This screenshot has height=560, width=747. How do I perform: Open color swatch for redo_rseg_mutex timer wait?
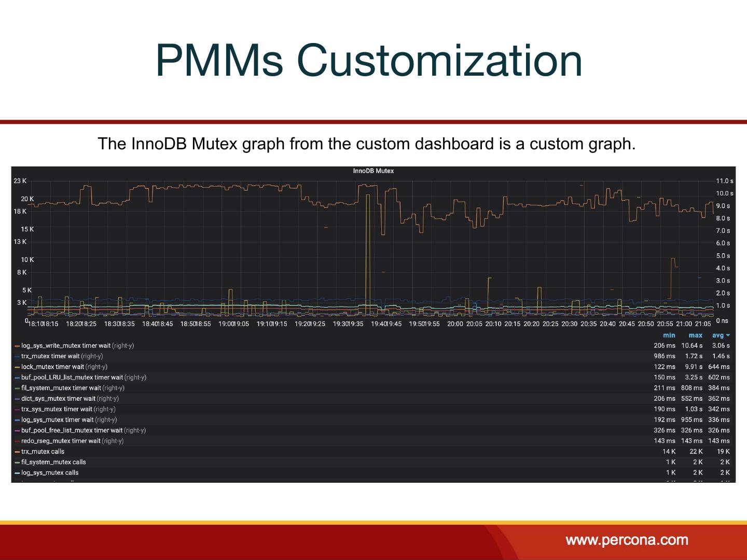(17, 441)
